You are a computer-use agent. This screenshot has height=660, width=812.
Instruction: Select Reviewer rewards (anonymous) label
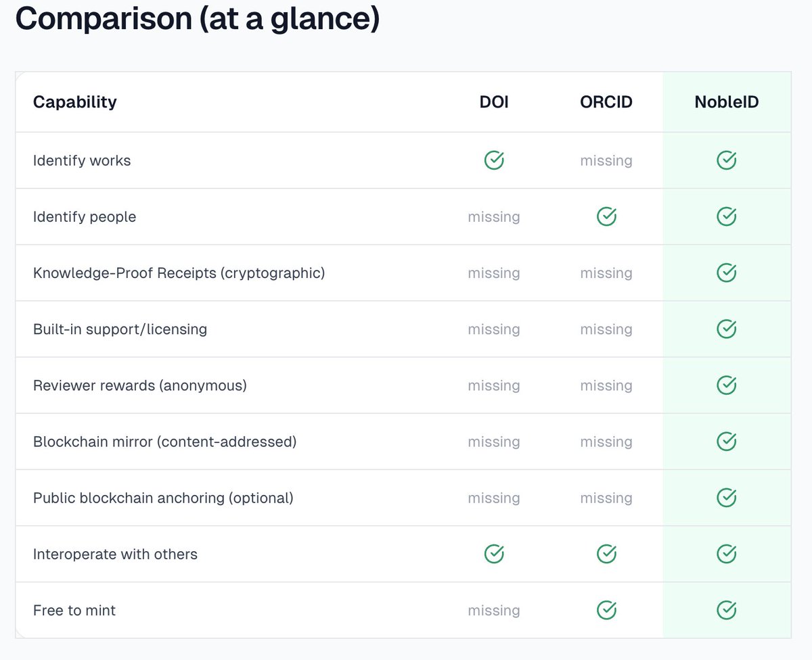tap(139, 385)
